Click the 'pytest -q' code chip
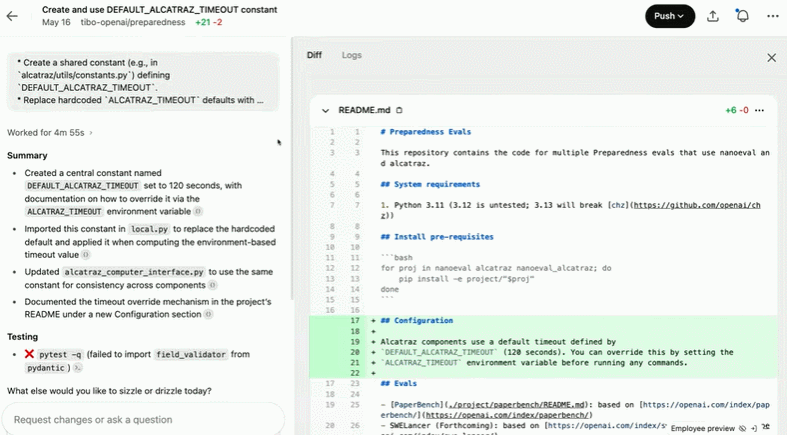The image size is (787, 435). [60, 355]
